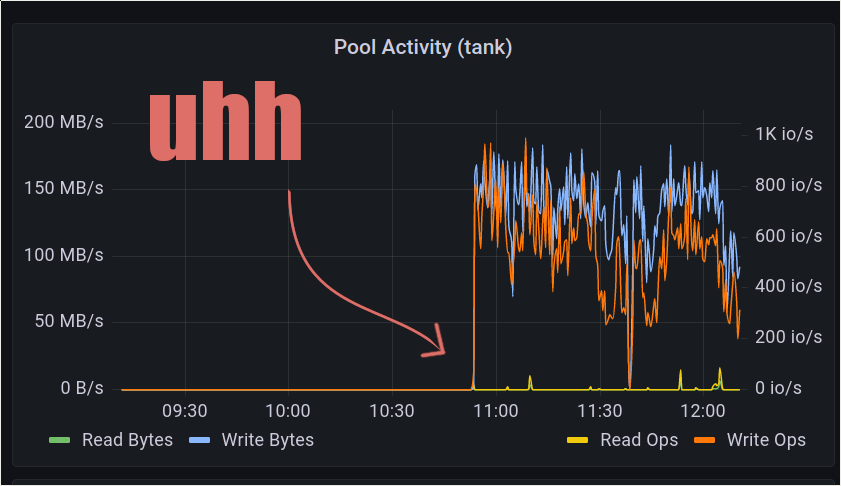Click the 600 io/s axis label
The image size is (841, 486).
click(x=788, y=236)
